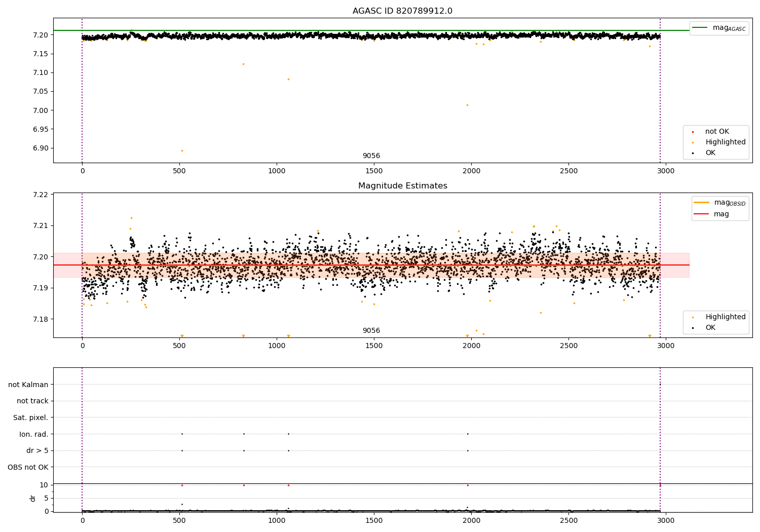
Task: Click the 7.18 tick label on middle plot
Action: tap(41, 319)
